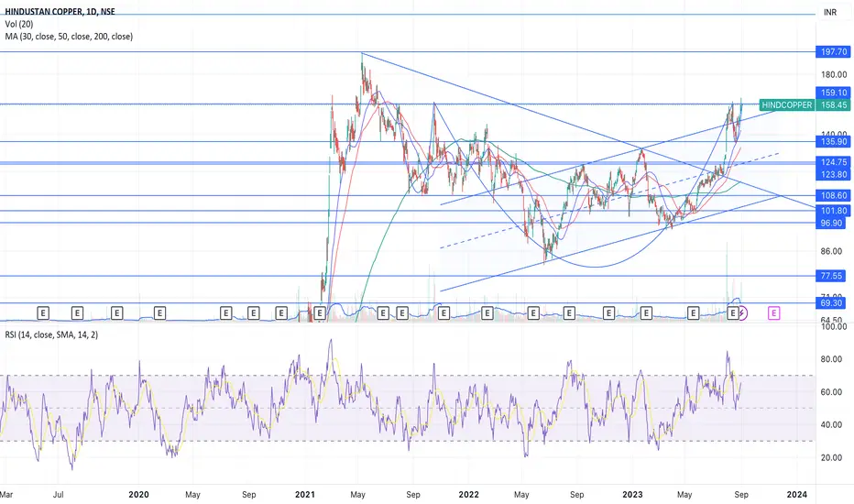The height and width of the screenshot is (504, 854).
Task: Select the 159.10 price level label
Action: (x=833, y=93)
